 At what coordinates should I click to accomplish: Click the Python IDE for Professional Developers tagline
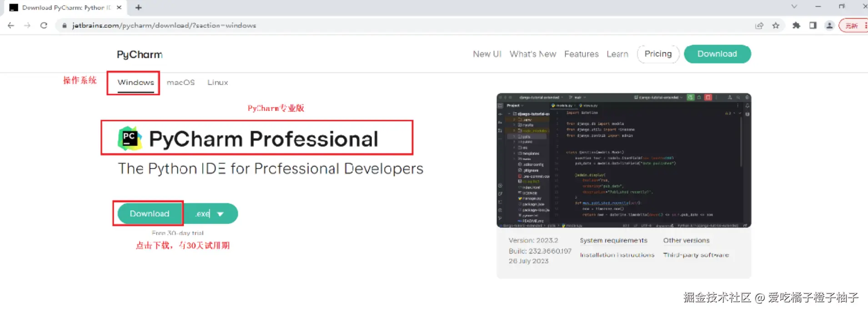(x=271, y=169)
